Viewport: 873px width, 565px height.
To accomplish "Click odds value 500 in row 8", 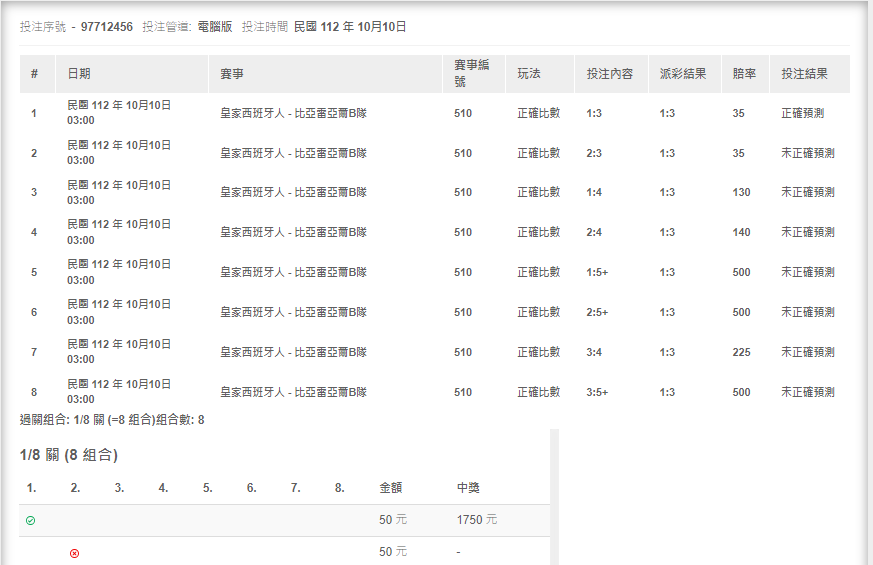I will pyautogui.click(x=742, y=392).
